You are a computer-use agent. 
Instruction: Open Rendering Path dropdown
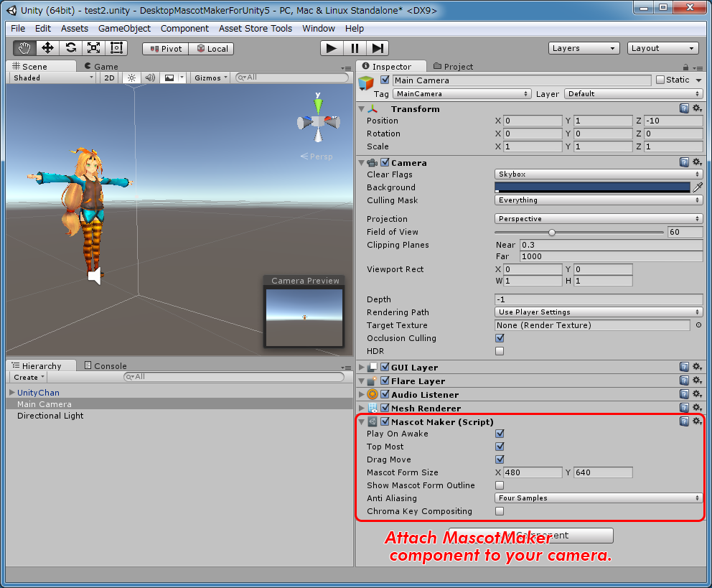599,312
